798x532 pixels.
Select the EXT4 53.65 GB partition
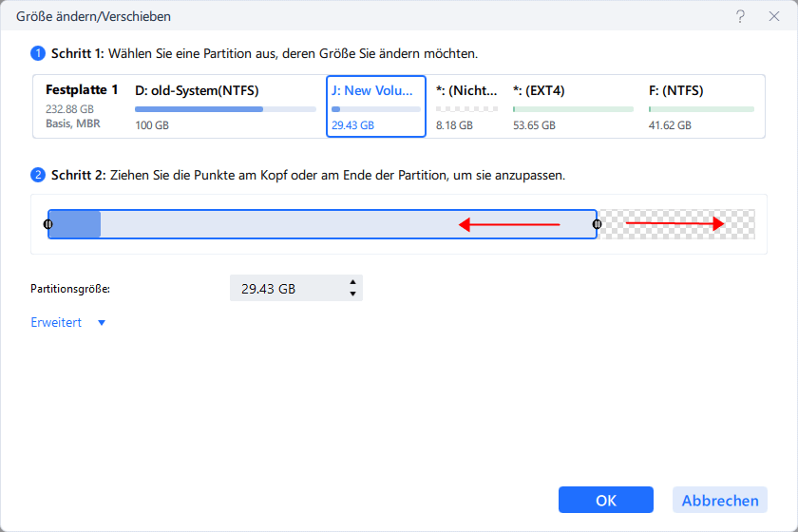(573, 107)
